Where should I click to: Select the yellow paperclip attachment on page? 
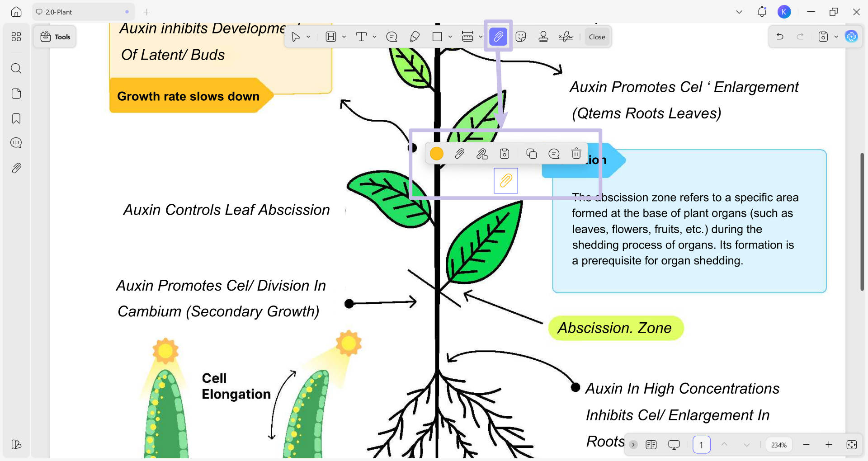pos(506,181)
